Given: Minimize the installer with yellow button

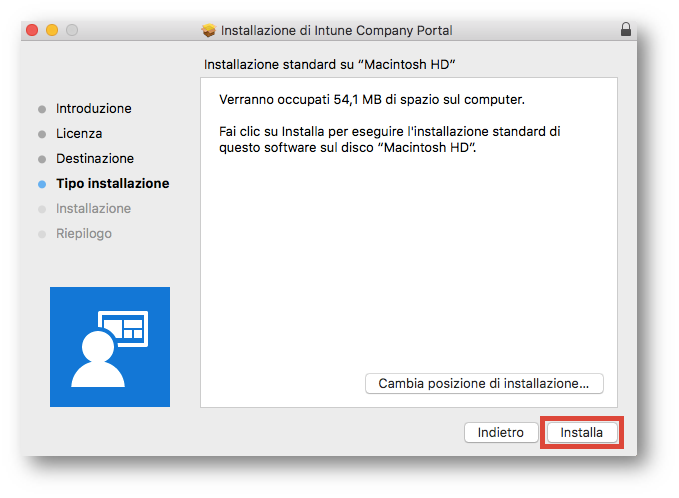Looking at the screenshot, I should coord(52,30).
